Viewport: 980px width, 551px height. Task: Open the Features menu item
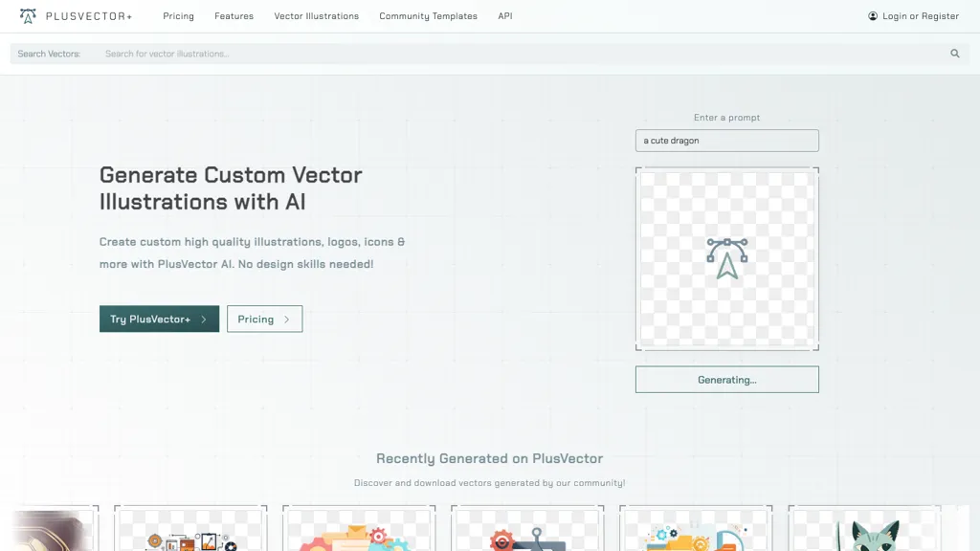tap(234, 16)
